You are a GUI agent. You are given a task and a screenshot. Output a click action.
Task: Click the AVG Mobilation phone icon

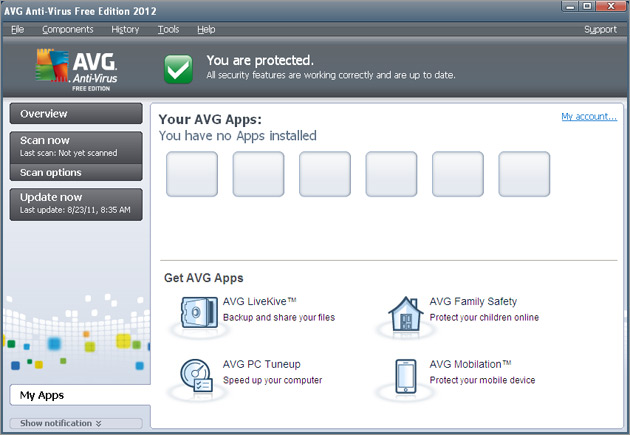[x=406, y=376]
